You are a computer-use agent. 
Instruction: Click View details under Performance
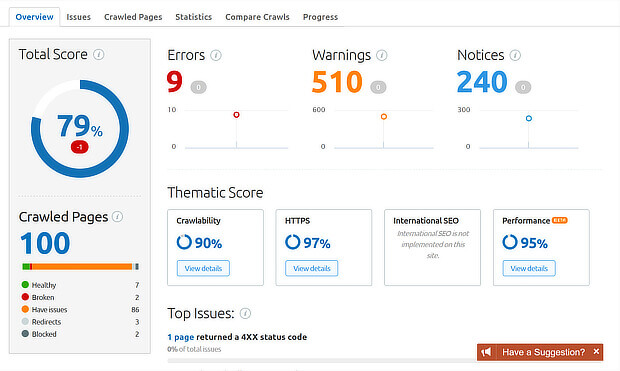point(529,268)
